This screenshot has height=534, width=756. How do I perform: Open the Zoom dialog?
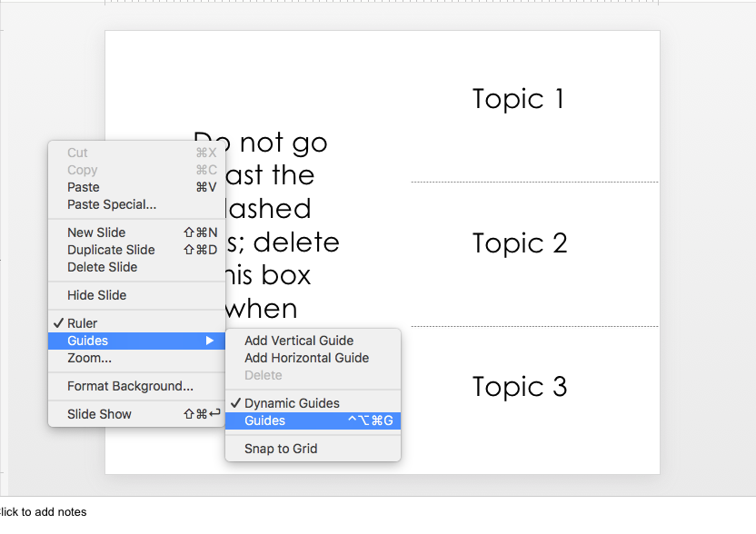point(89,358)
